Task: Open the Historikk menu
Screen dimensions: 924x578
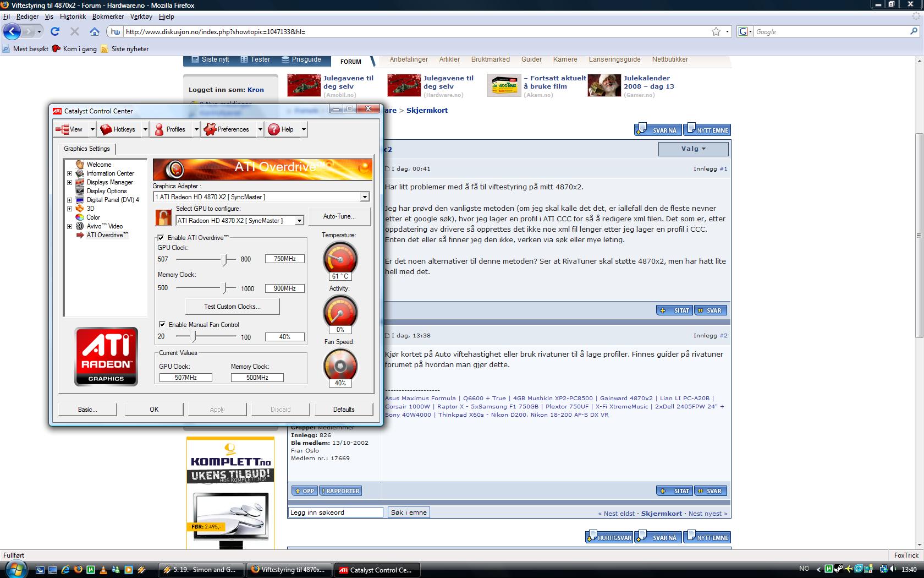Action: point(73,17)
